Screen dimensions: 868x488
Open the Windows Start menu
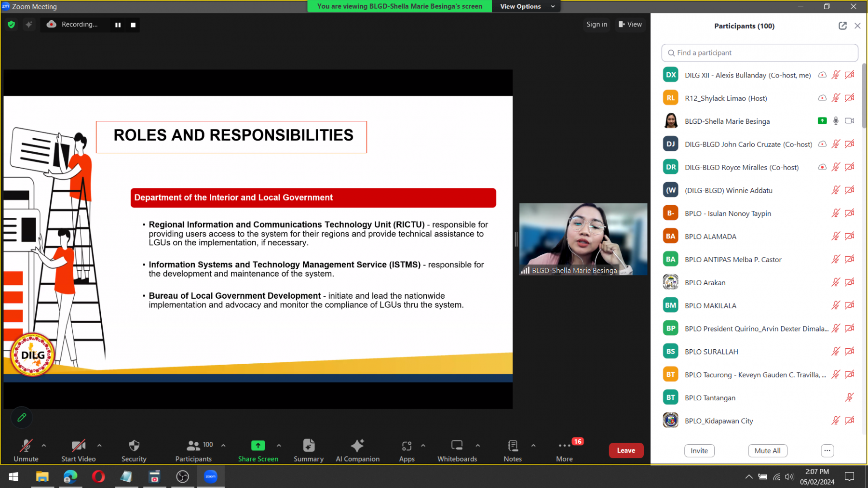point(14,477)
